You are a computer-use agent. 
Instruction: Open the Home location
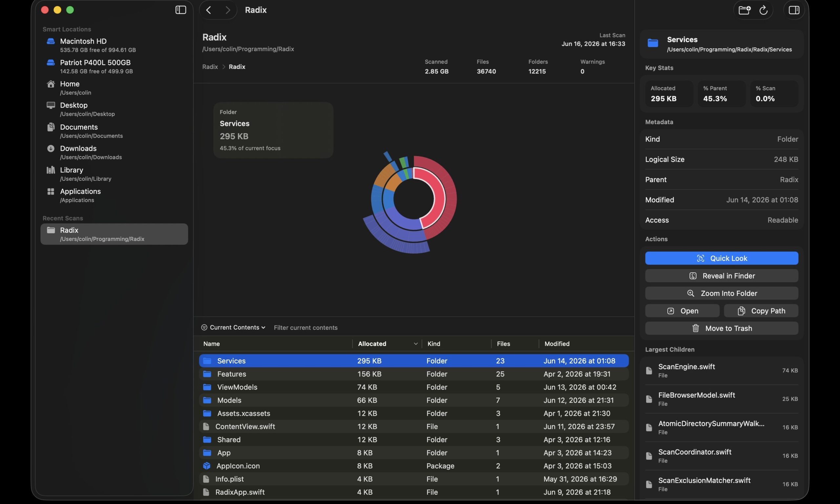[x=114, y=88]
